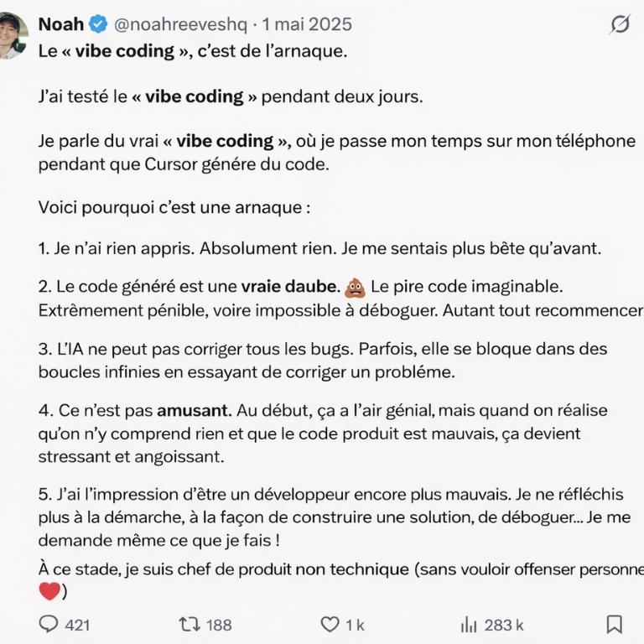Click the poop emoji in point 2
The height and width of the screenshot is (644, 644).
coord(355,288)
